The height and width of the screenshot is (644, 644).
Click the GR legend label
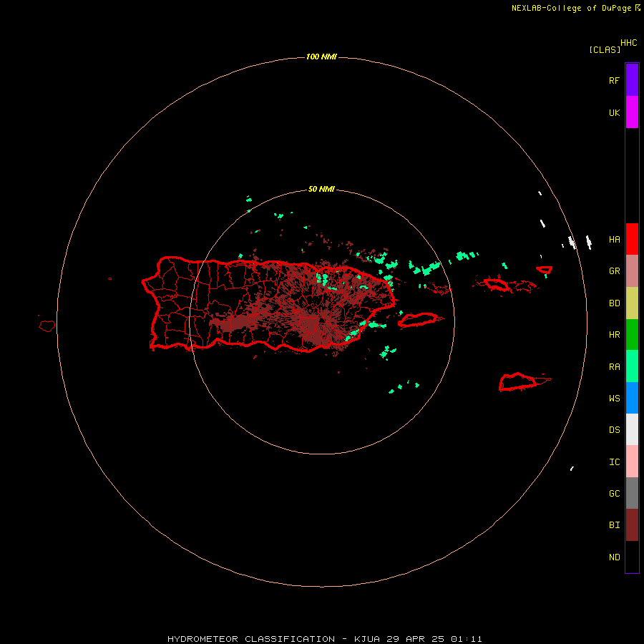(x=614, y=271)
